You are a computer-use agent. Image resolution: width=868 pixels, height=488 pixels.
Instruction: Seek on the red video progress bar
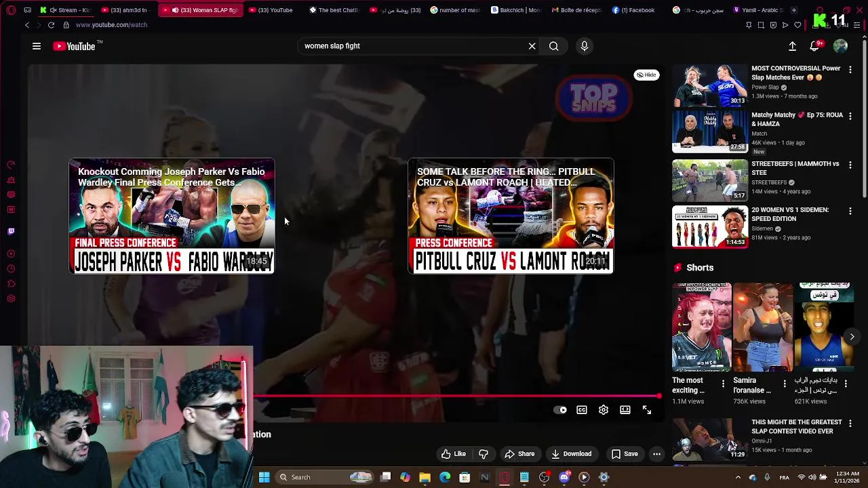pos(456,396)
